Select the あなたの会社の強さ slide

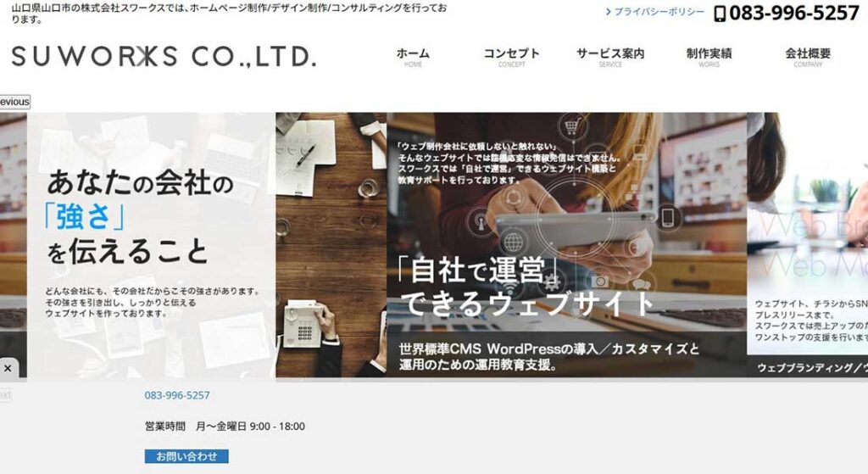[x=151, y=245]
